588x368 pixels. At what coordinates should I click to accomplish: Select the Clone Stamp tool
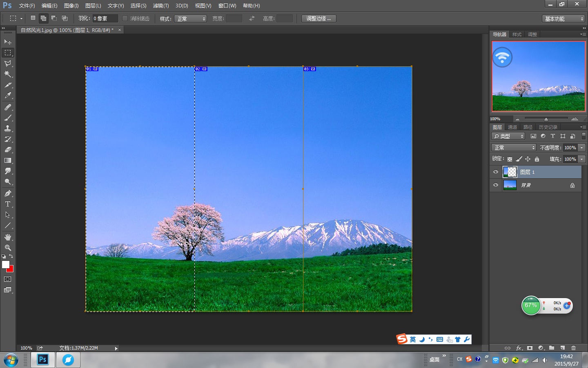tap(8, 128)
